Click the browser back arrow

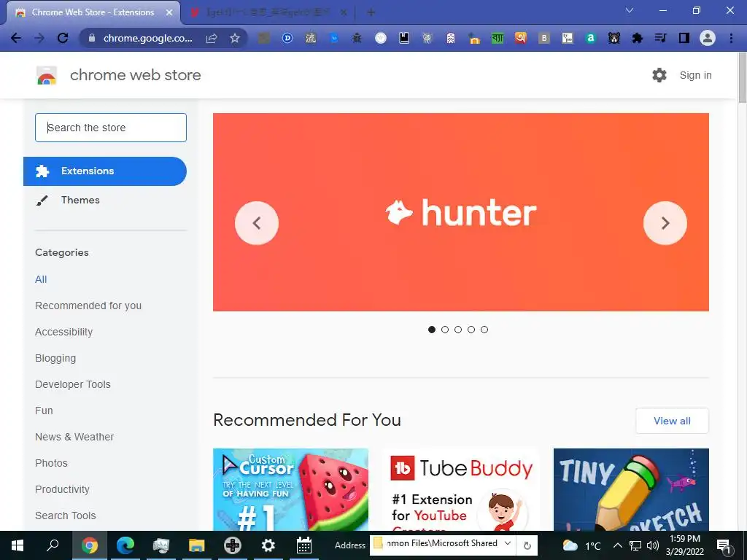[x=16, y=38]
